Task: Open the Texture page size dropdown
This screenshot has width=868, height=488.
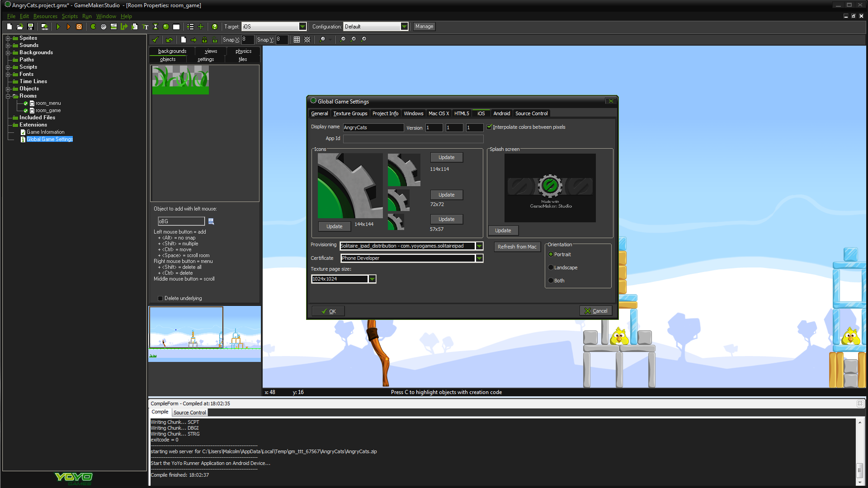Action: click(372, 279)
